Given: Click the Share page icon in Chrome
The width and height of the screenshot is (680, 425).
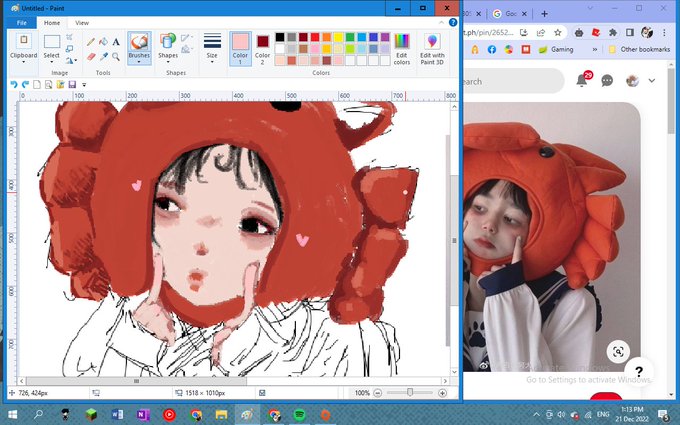Looking at the screenshot, I should (x=541, y=33).
